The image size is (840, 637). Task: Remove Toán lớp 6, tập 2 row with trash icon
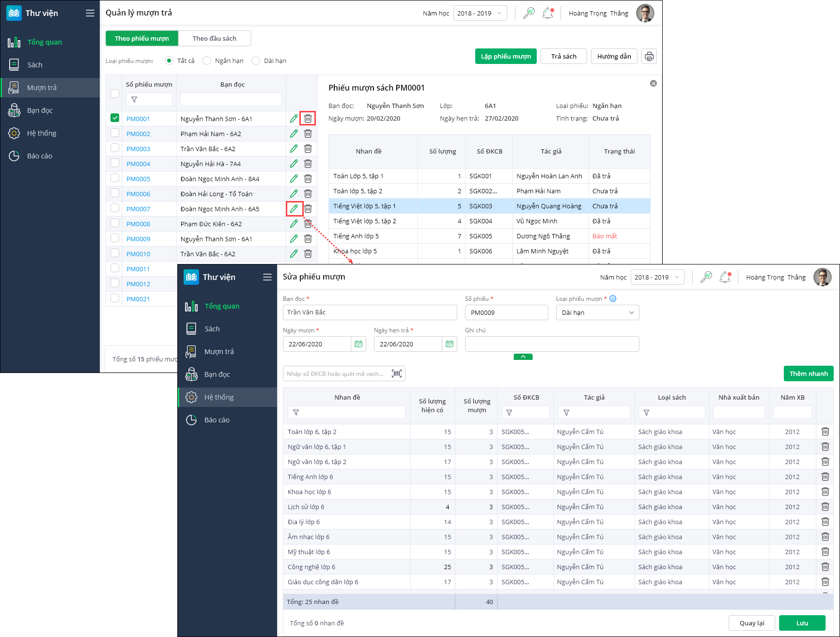click(x=825, y=432)
